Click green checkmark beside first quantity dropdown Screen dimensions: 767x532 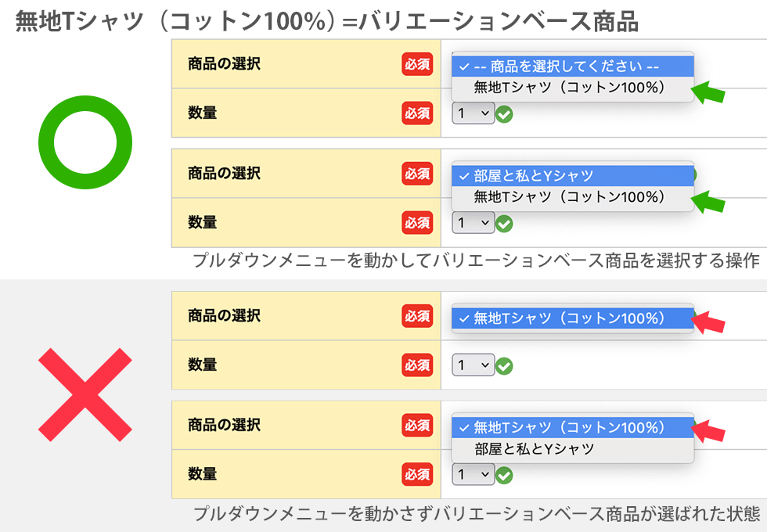click(504, 114)
